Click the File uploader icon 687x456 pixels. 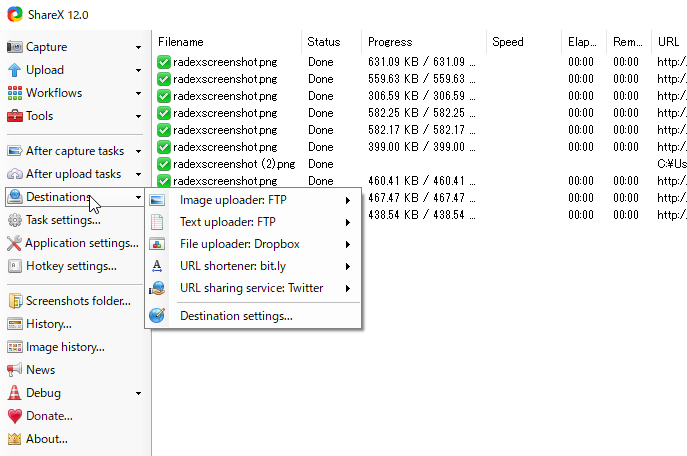tap(157, 244)
